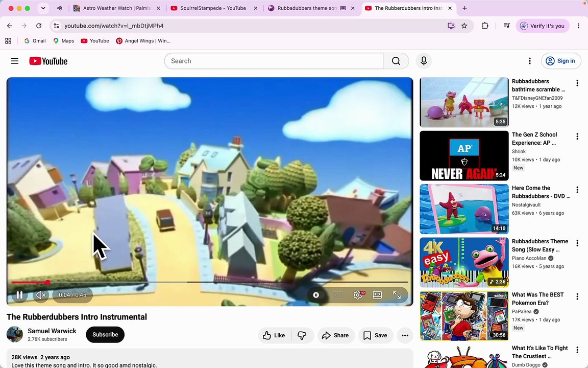Open Rubbadubbers bathtime scramble thumbnail
Image resolution: width=588 pixels, height=368 pixels.
coord(464,102)
